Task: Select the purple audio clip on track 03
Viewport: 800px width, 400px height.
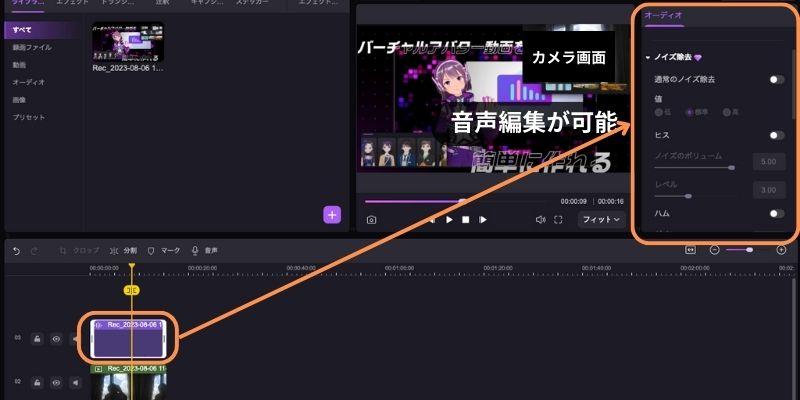Action: tap(128, 338)
